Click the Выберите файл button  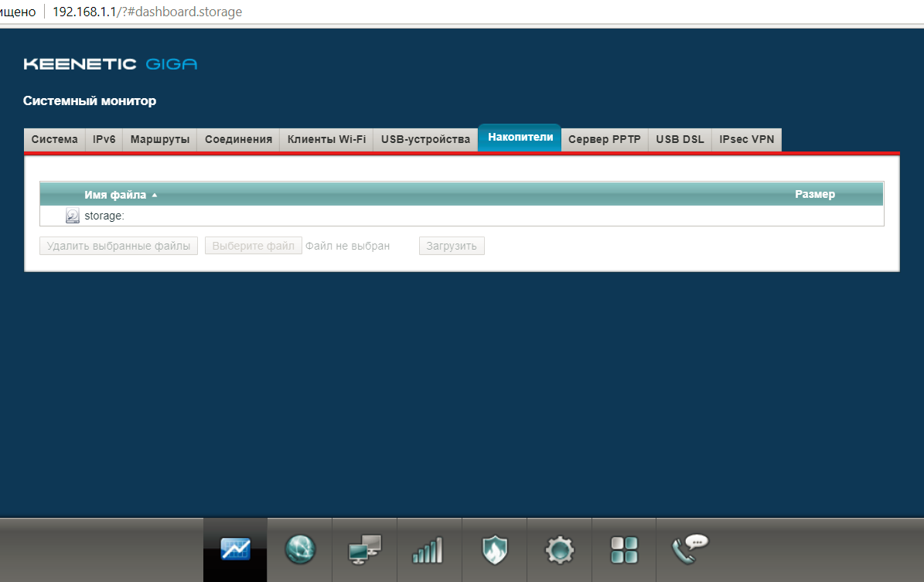pyautogui.click(x=253, y=247)
